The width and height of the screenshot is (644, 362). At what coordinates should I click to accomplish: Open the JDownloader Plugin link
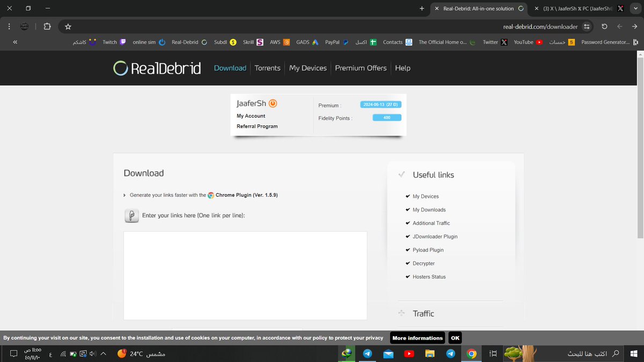(x=435, y=237)
